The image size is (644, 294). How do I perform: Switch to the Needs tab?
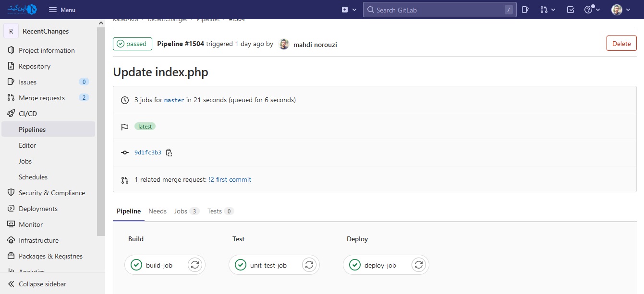click(158, 211)
